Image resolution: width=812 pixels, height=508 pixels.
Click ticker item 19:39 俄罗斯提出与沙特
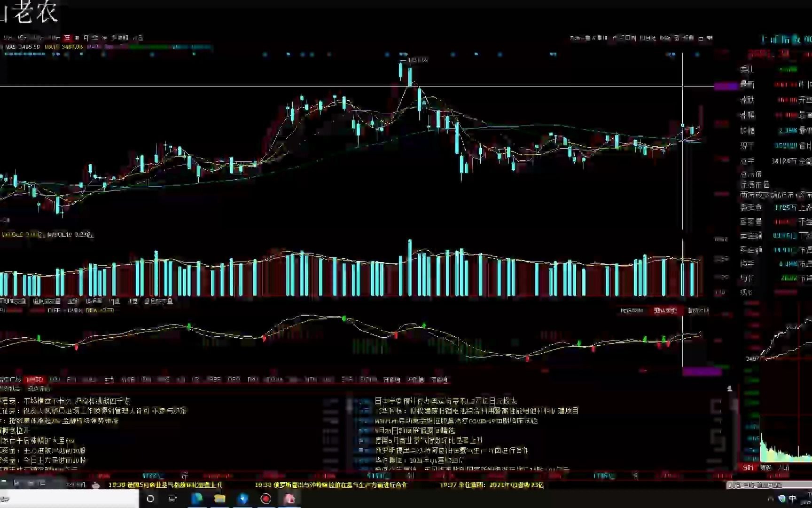[x=331, y=484]
